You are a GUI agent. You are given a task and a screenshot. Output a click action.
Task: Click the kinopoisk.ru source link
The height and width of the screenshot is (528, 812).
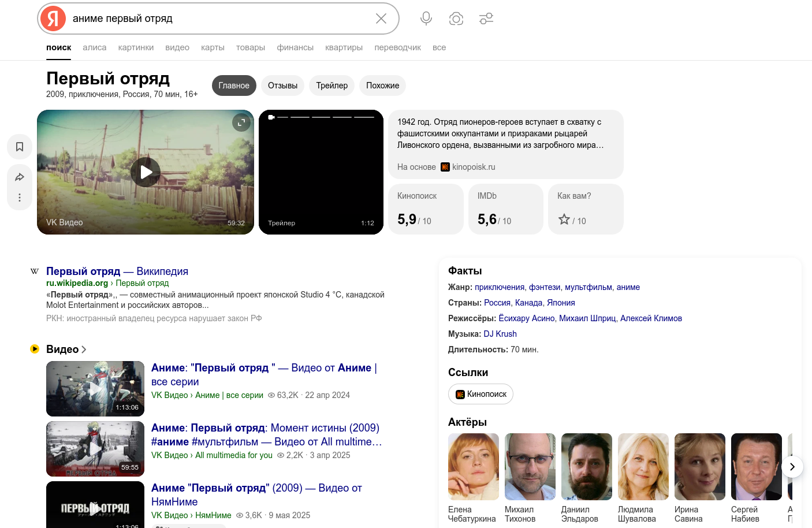tap(474, 167)
